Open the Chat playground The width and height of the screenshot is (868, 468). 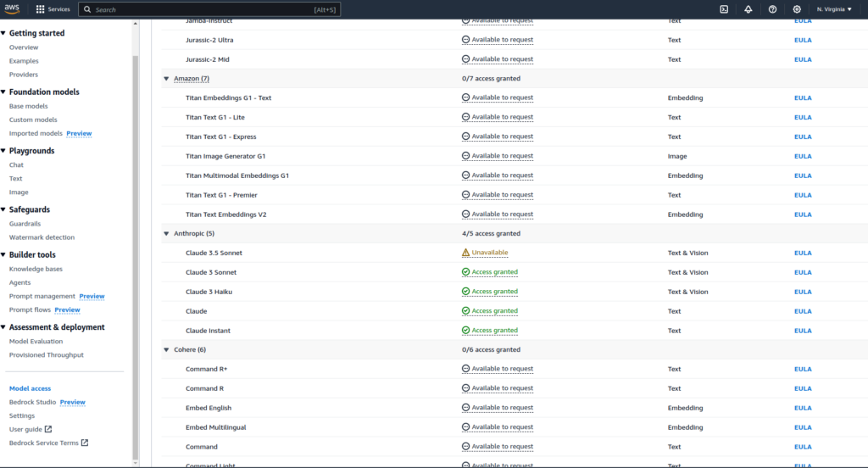(16, 164)
